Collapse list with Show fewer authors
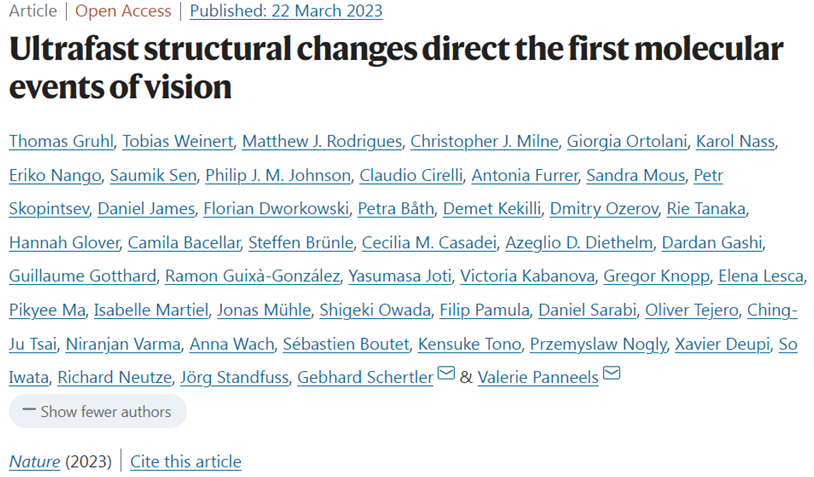814x477 pixels. pyautogui.click(x=97, y=411)
